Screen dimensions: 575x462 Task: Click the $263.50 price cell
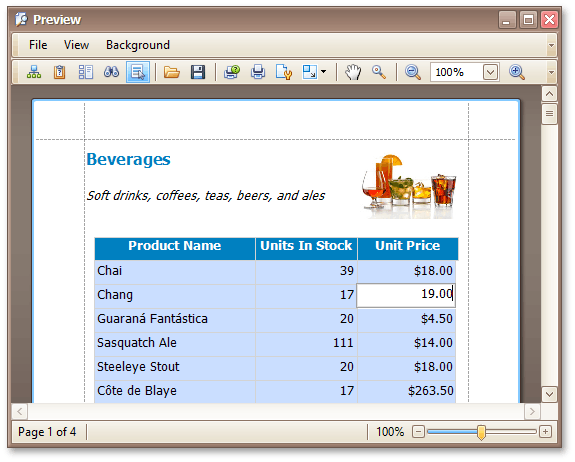click(x=407, y=391)
